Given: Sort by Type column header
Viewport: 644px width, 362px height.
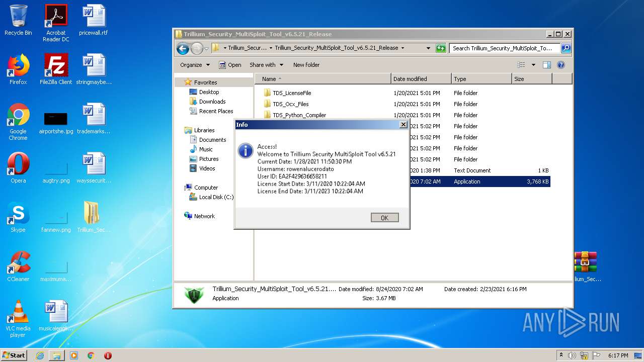Looking at the screenshot, I should coord(481,79).
